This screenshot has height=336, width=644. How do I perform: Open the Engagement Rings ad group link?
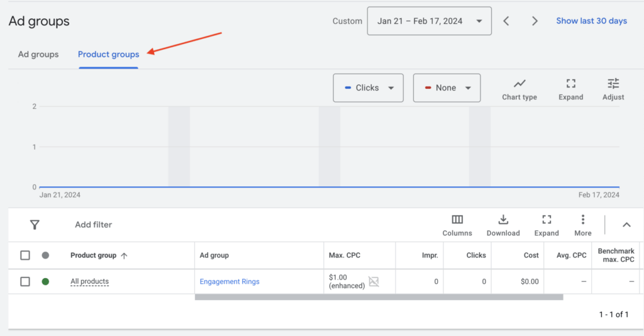click(x=229, y=281)
